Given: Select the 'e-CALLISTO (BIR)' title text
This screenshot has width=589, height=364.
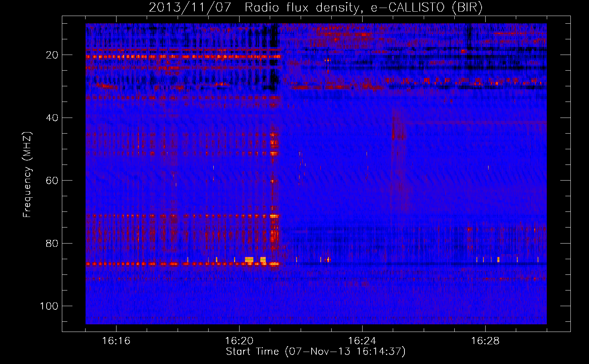Looking at the screenshot, I should [x=427, y=8].
